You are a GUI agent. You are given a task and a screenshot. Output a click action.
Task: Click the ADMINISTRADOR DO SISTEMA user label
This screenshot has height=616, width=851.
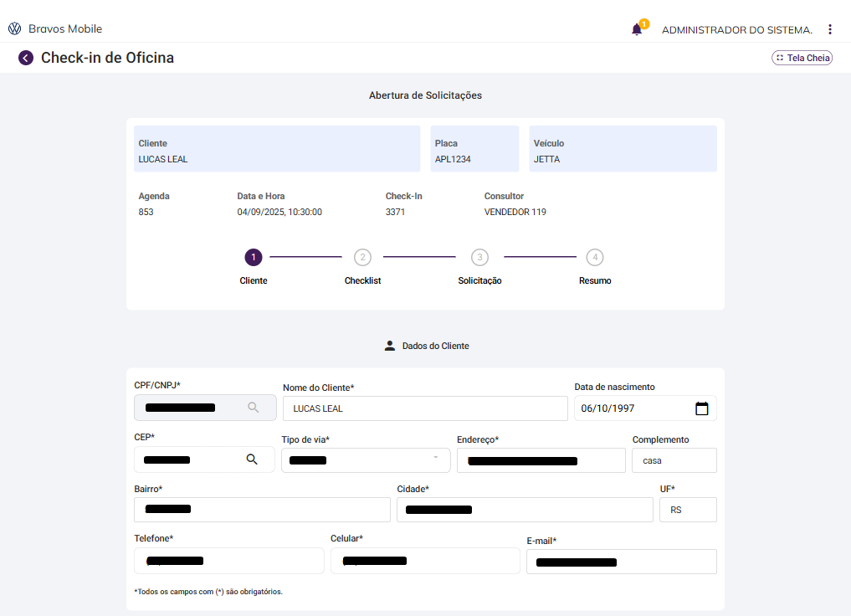[x=737, y=30]
